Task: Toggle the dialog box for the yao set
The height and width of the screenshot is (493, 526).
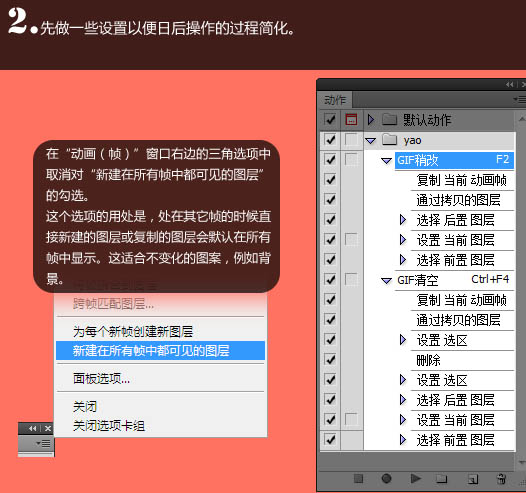Action: tap(351, 140)
